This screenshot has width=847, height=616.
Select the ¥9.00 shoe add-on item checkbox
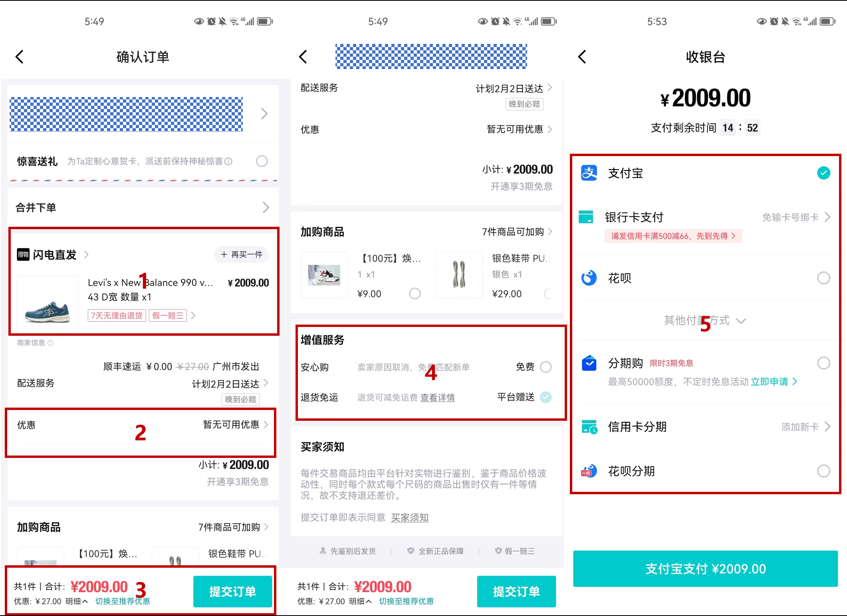tap(415, 293)
